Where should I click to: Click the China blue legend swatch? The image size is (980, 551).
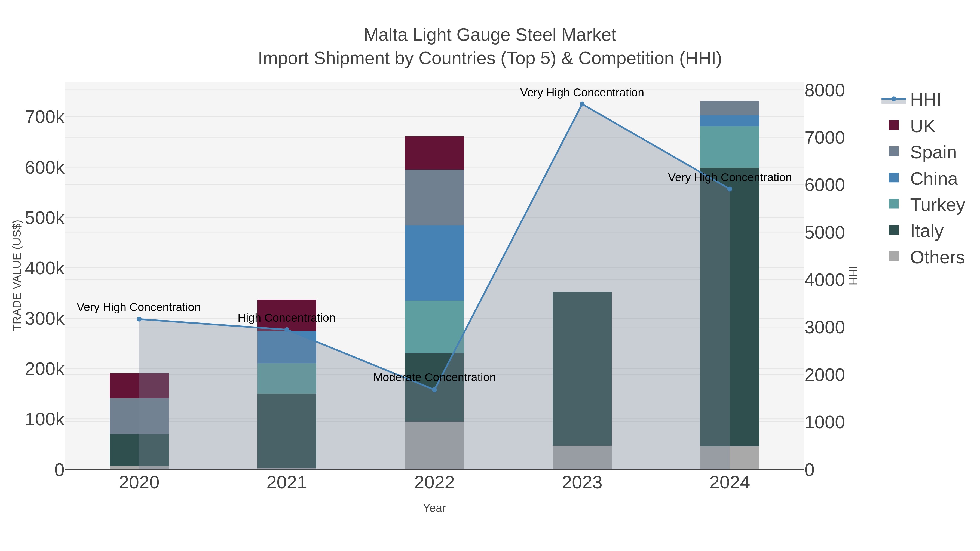click(894, 178)
